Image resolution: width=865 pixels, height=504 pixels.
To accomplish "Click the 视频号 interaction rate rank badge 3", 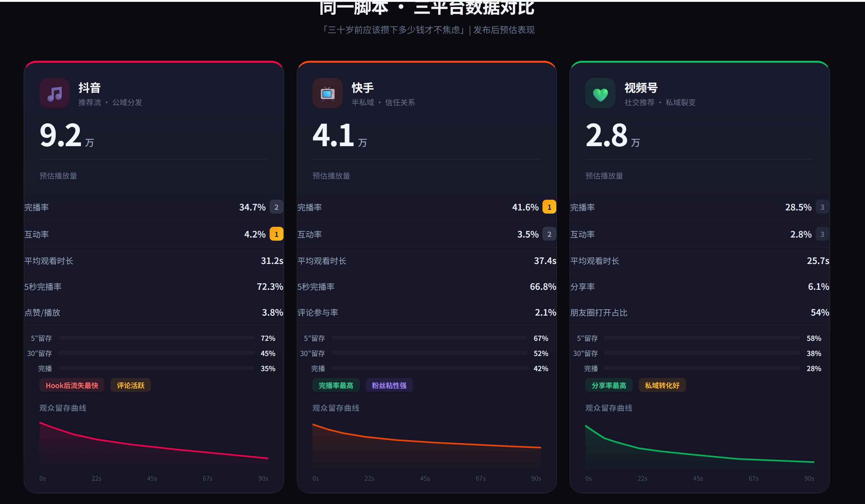I will click(822, 234).
